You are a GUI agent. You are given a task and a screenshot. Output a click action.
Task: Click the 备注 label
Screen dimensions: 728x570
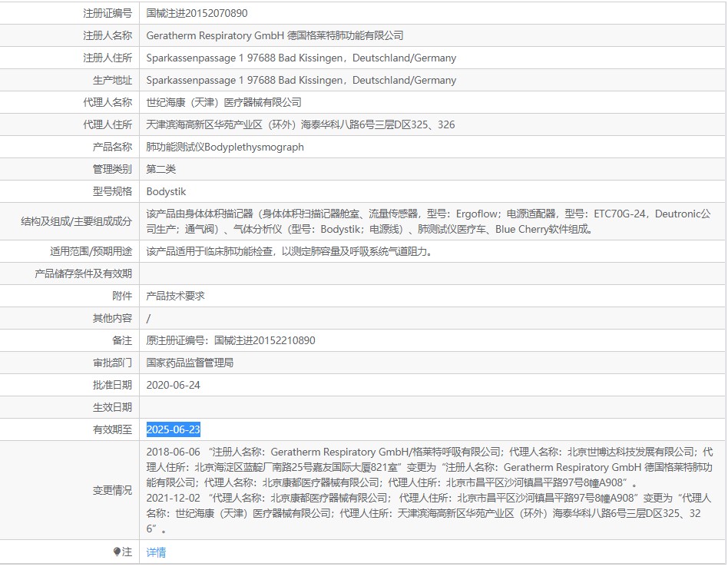tap(122, 340)
